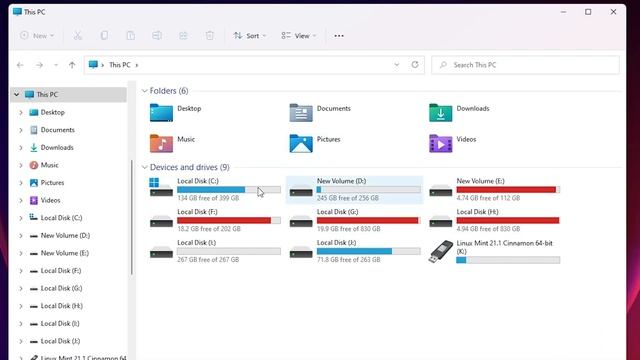Image resolution: width=640 pixels, height=360 pixels.
Task: Click '18.2 GB free of 202 GB' text
Action: [x=209, y=229]
